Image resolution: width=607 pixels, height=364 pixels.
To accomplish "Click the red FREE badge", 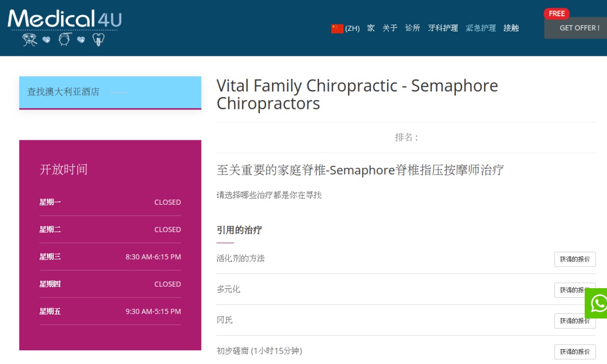I will click(556, 14).
